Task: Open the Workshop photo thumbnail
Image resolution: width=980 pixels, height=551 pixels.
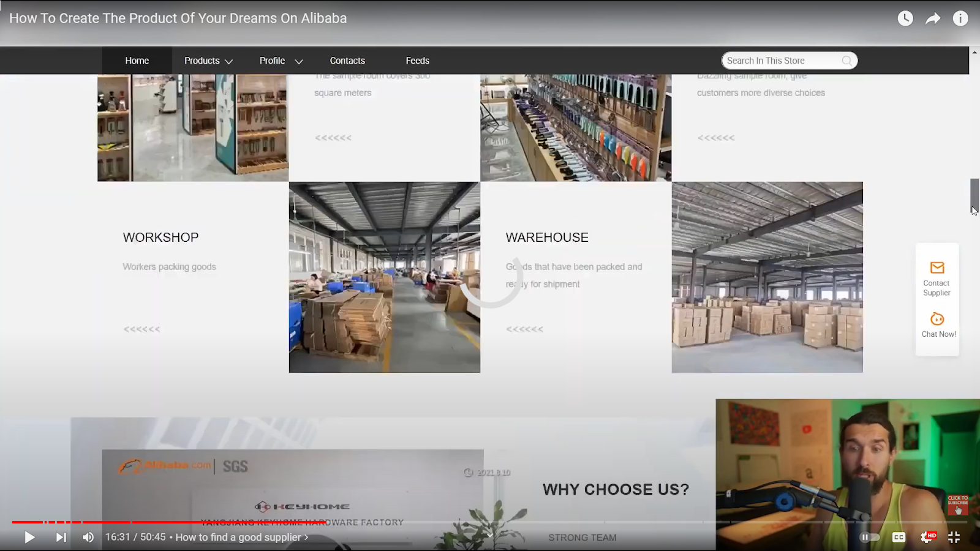Action: [385, 277]
